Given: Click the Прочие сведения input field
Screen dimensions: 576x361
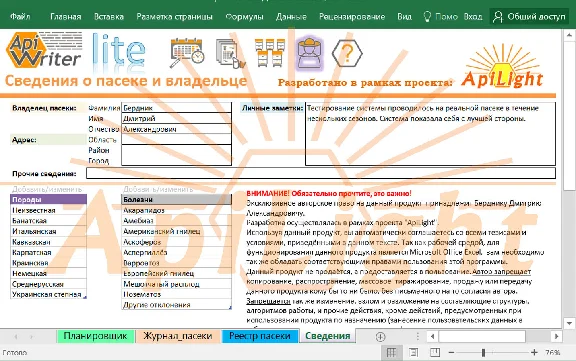Looking at the screenshot, I should (x=321, y=173).
